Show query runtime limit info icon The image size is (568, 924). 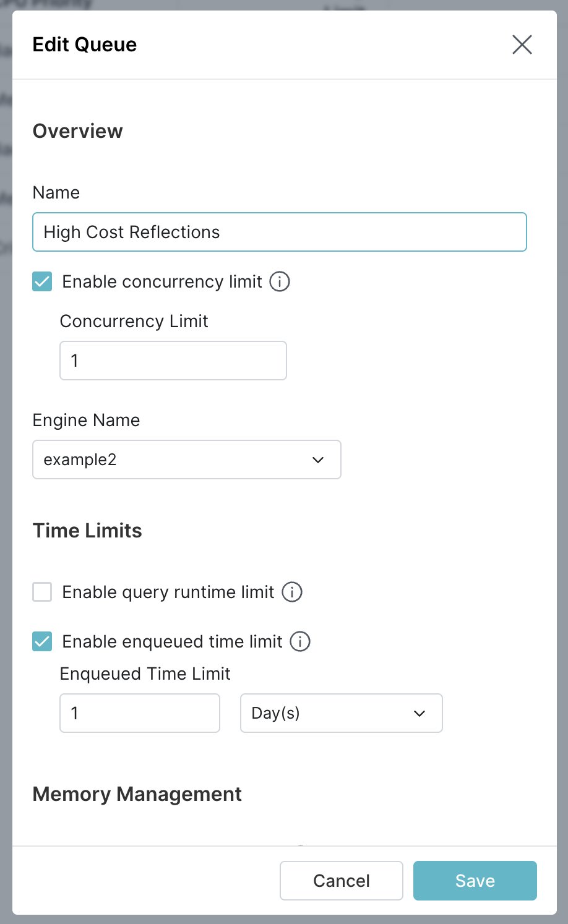click(292, 592)
